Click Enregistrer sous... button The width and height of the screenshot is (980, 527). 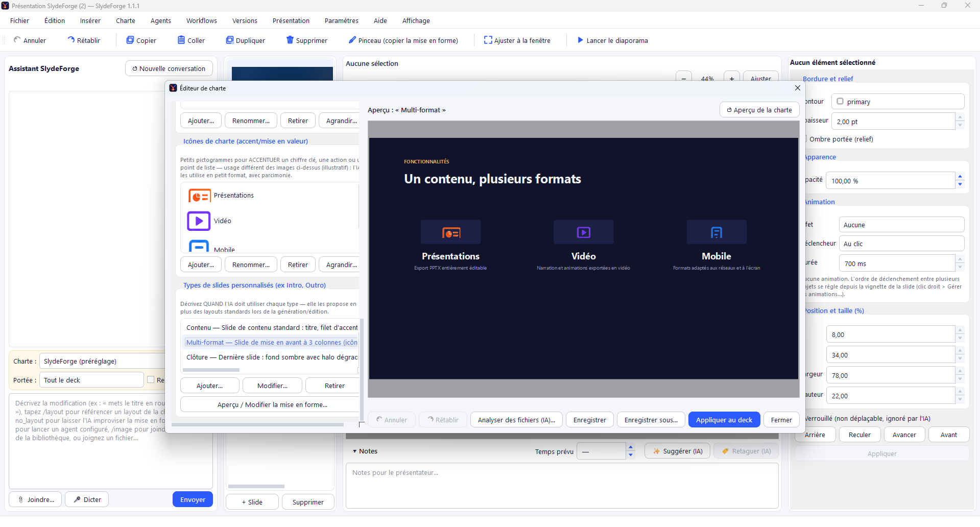click(x=651, y=420)
